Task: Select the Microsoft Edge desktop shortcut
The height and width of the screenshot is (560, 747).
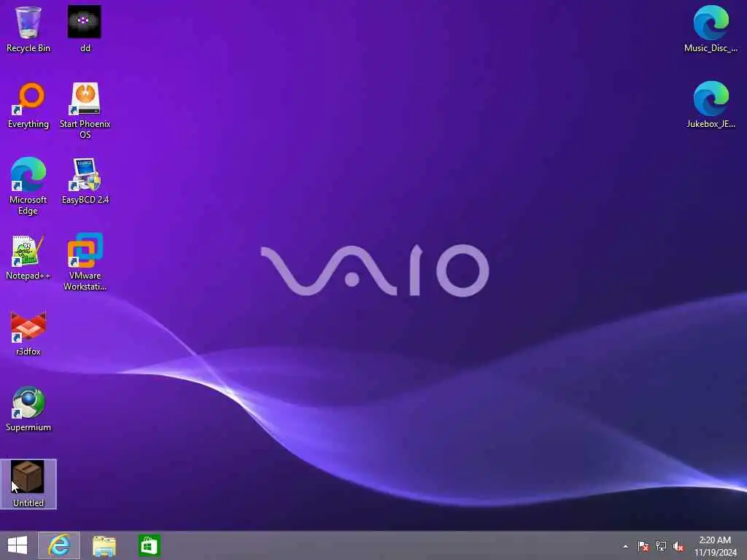Action: [x=28, y=186]
